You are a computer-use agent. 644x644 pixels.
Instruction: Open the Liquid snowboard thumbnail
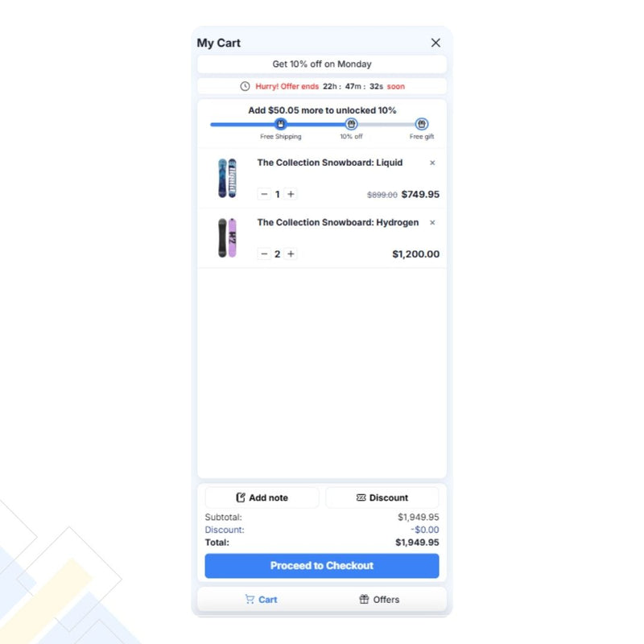coord(227,178)
